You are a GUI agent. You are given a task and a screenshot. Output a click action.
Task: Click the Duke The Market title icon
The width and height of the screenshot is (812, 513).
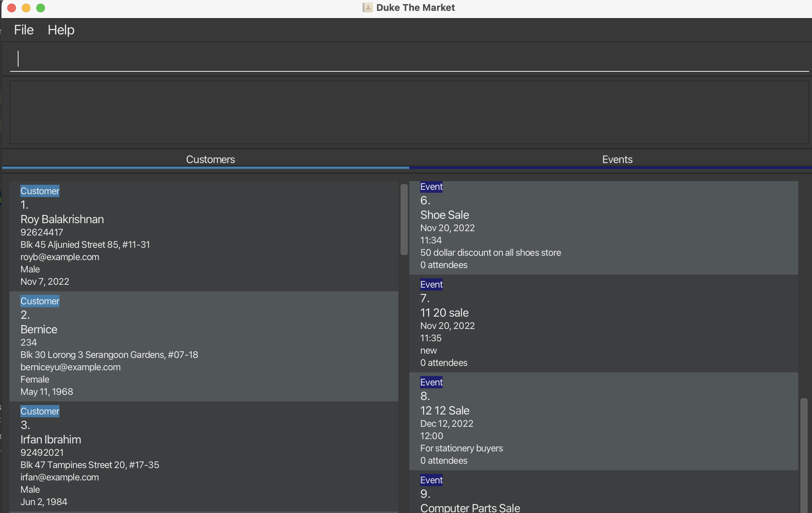pos(367,8)
